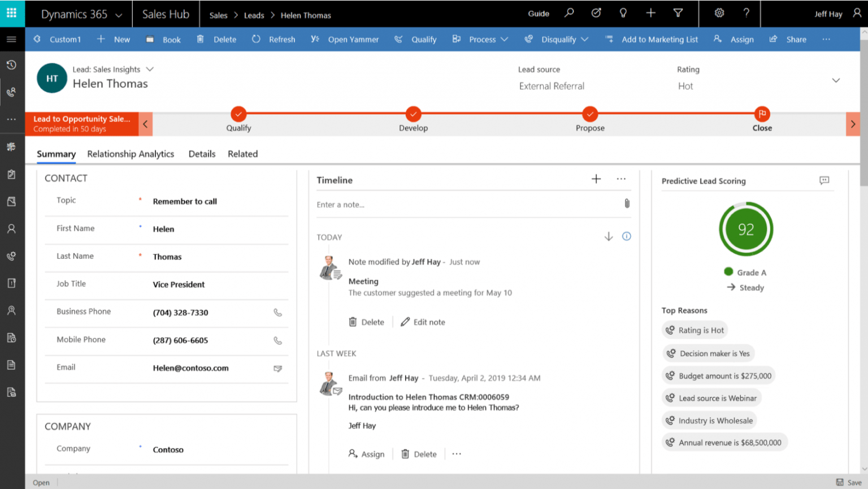Expand the Dynamics 365 app chevron
Screen dimensions: 868x489
point(119,14)
